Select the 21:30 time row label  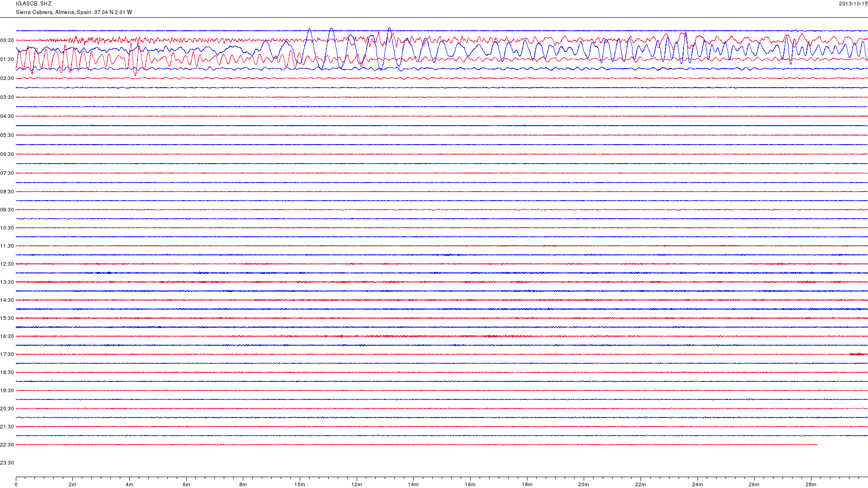7,427
